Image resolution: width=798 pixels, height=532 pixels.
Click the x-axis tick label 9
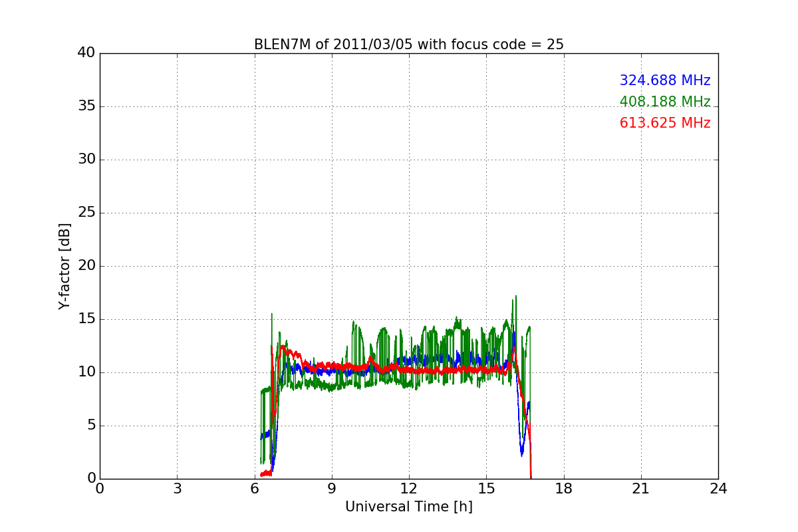tap(332, 489)
